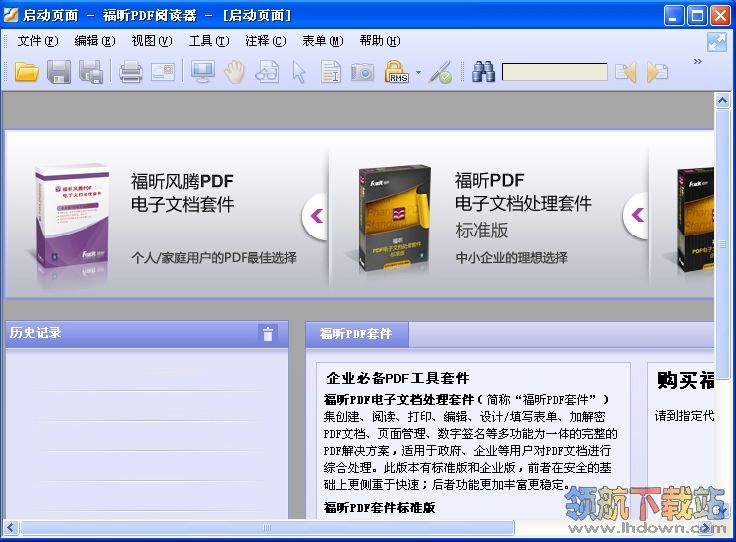The image size is (736, 542).
Task: Click the 福昕PDF 电子文档处理套件 title
Action: coord(523,192)
